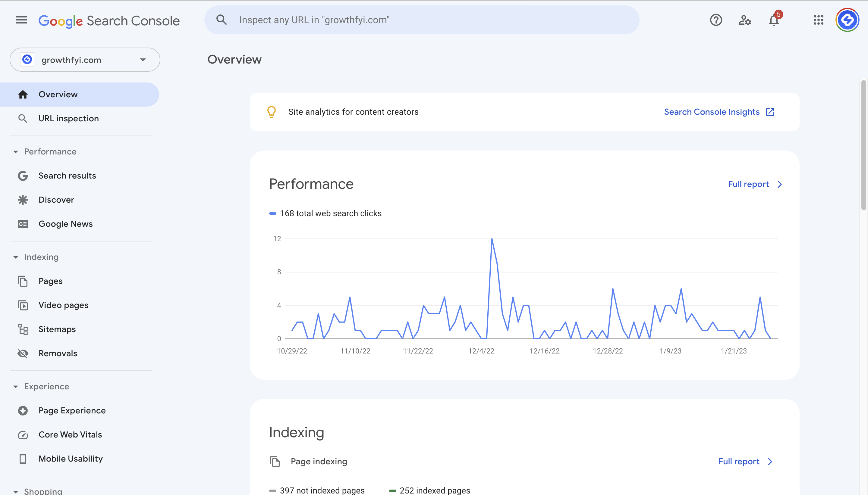The width and height of the screenshot is (868, 495).
Task: Select Overview in the sidebar
Action: pyautogui.click(x=58, y=94)
